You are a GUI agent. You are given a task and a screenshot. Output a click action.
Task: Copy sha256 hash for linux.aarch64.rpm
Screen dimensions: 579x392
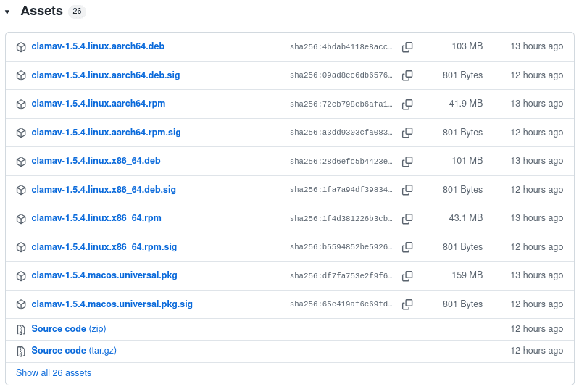(407, 104)
